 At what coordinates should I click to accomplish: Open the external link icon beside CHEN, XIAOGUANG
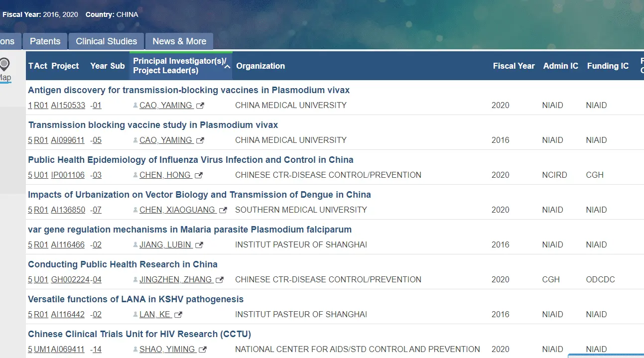coord(223,210)
